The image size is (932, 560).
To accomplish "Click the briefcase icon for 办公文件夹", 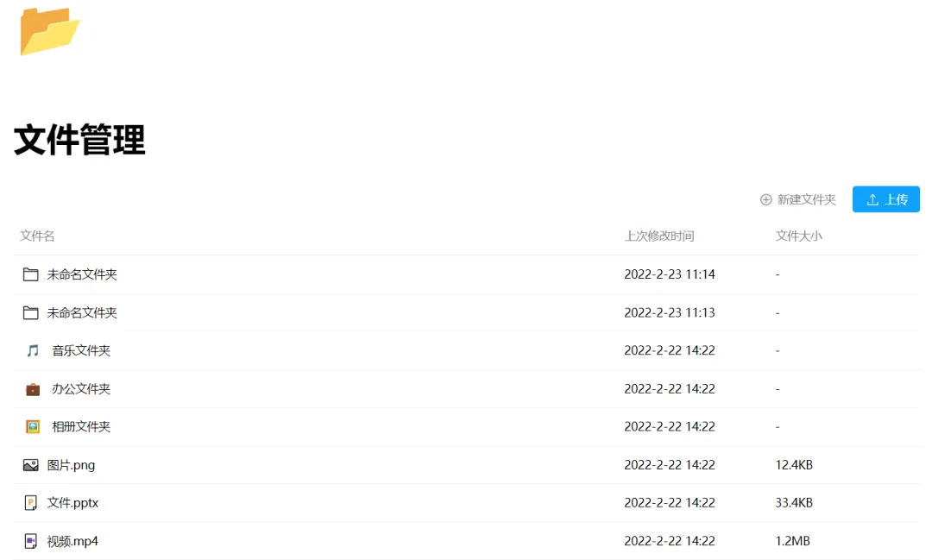I will (x=33, y=389).
